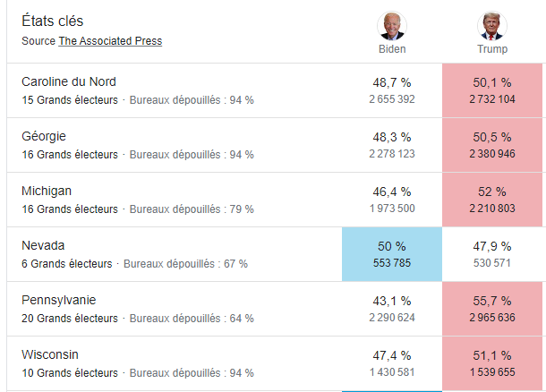Click Nevada's blue Biden 50 % cell
546x392 pixels.
click(392, 254)
